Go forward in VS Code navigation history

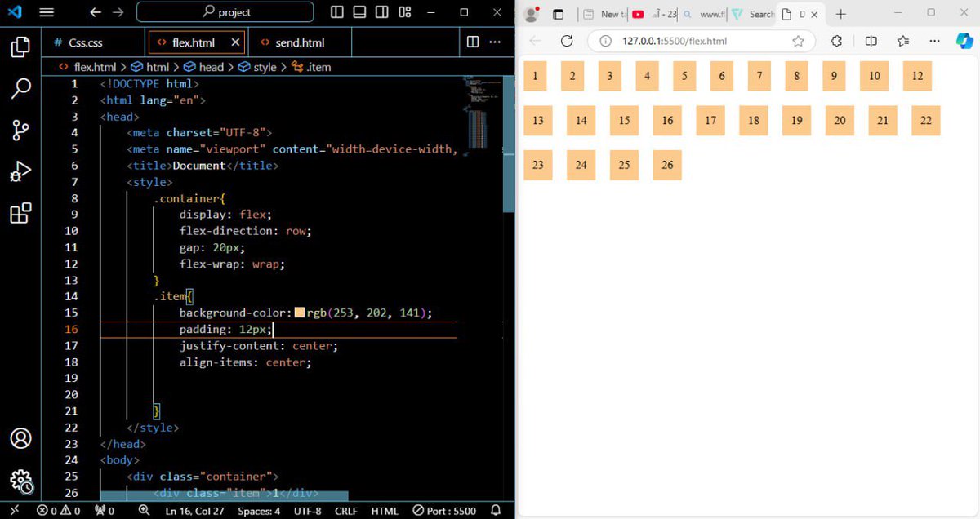pos(118,12)
